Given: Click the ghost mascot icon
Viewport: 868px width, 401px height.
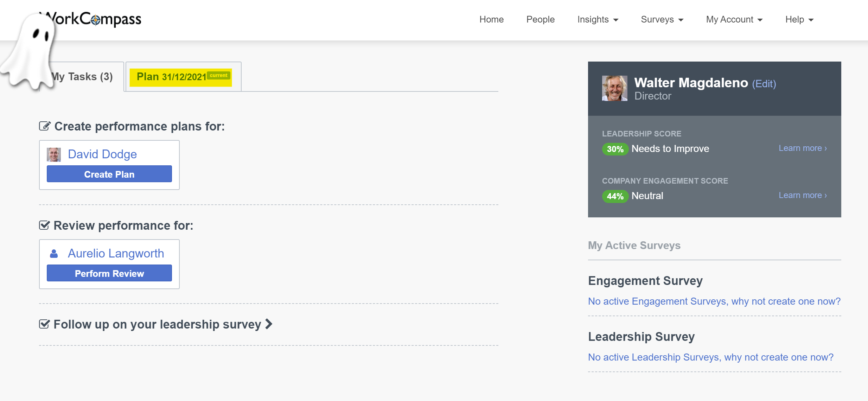Looking at the screenshot, I should coord(30,51).
